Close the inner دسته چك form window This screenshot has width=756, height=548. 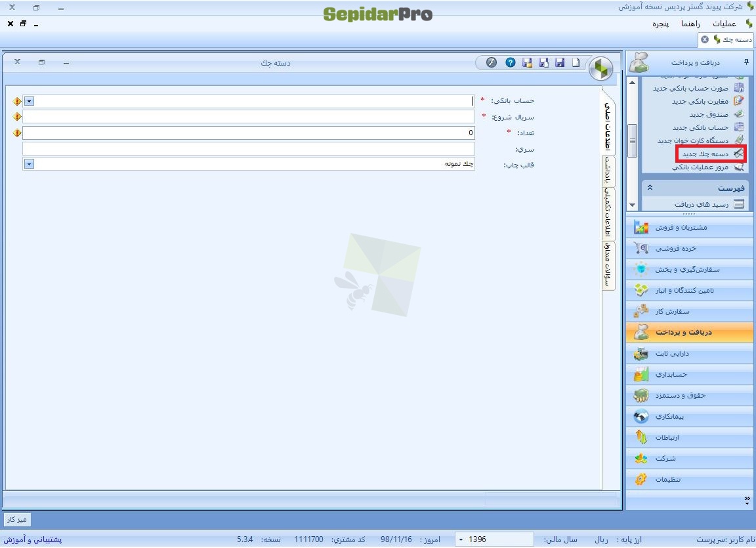[17, 62]
